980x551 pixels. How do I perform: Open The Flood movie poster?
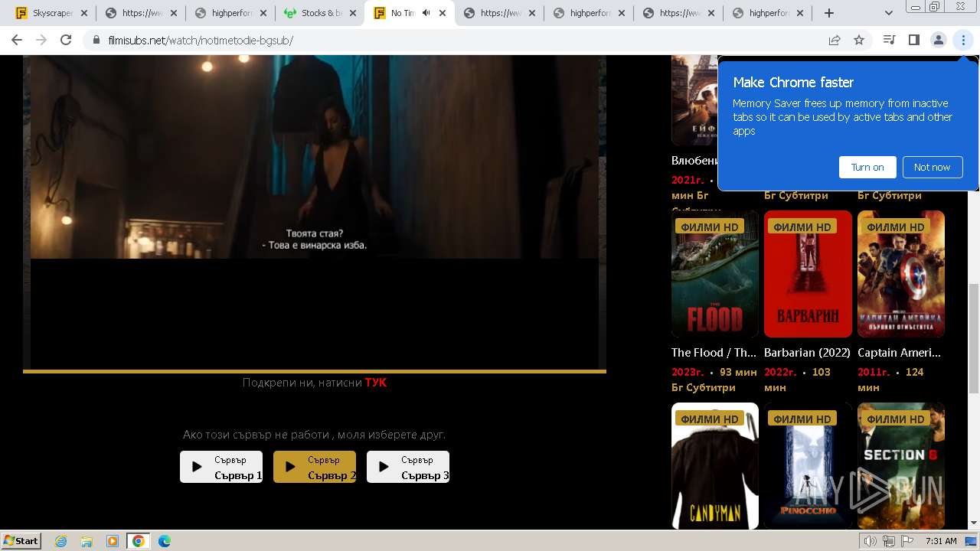pos(715,274)
